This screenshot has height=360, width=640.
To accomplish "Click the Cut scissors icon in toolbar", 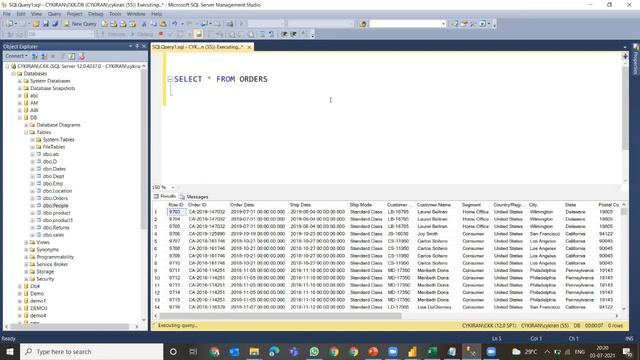I will [x=144, y=24].
